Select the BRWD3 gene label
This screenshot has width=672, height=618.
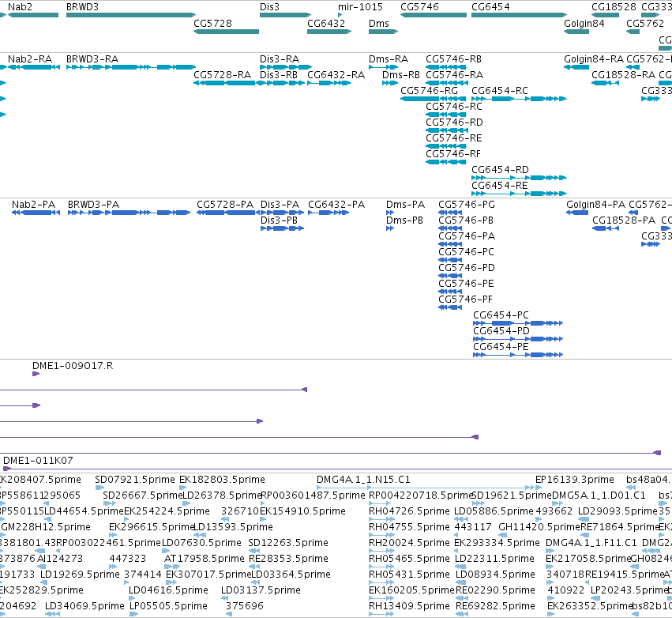pos(82,7)
